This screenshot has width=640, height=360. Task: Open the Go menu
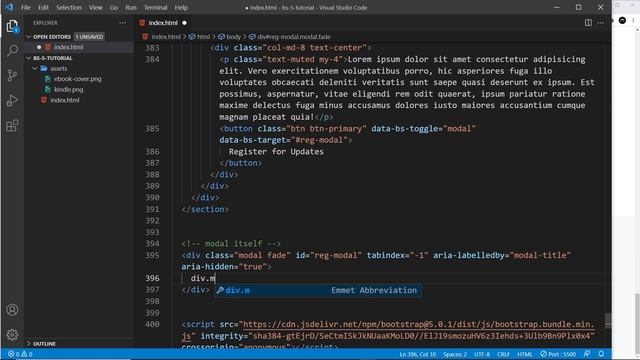[114, 7]
